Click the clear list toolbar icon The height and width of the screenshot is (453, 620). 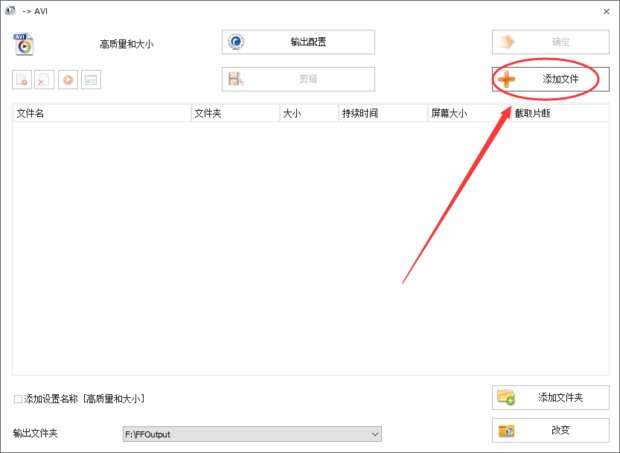44,79
